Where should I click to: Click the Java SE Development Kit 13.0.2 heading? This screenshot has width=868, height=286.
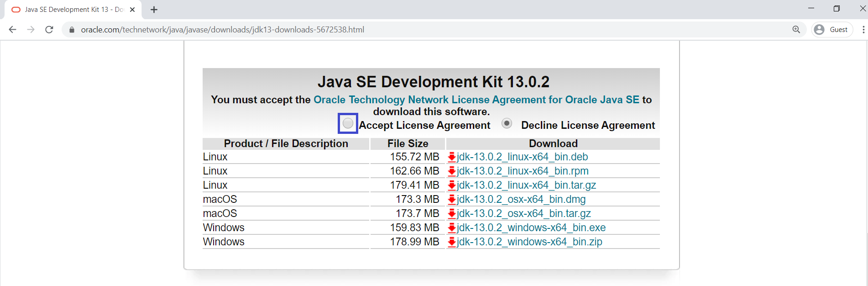(x=433, y=82)
